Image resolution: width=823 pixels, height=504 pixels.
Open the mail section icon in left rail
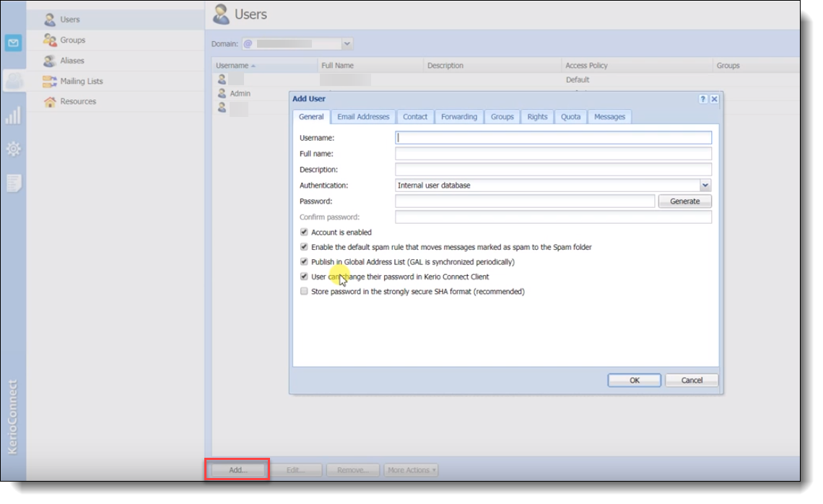click(13, 44)
